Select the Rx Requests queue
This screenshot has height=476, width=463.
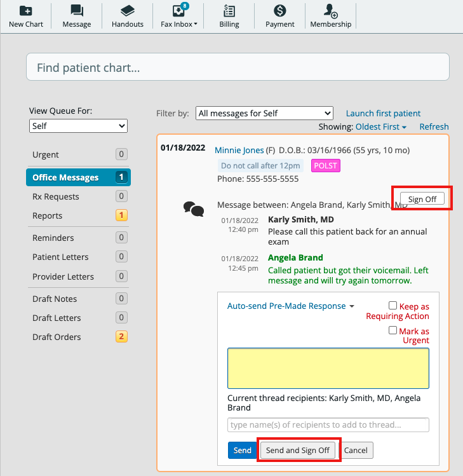click(78, 196)
